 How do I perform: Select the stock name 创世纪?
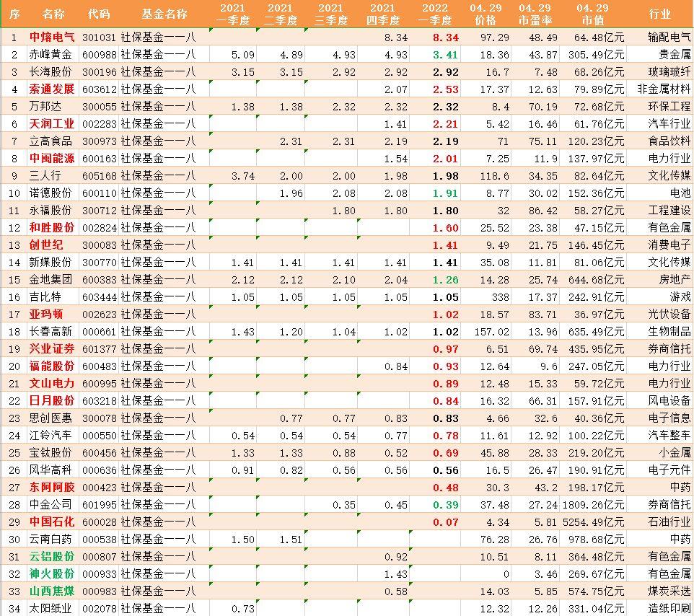coord(46,245)
